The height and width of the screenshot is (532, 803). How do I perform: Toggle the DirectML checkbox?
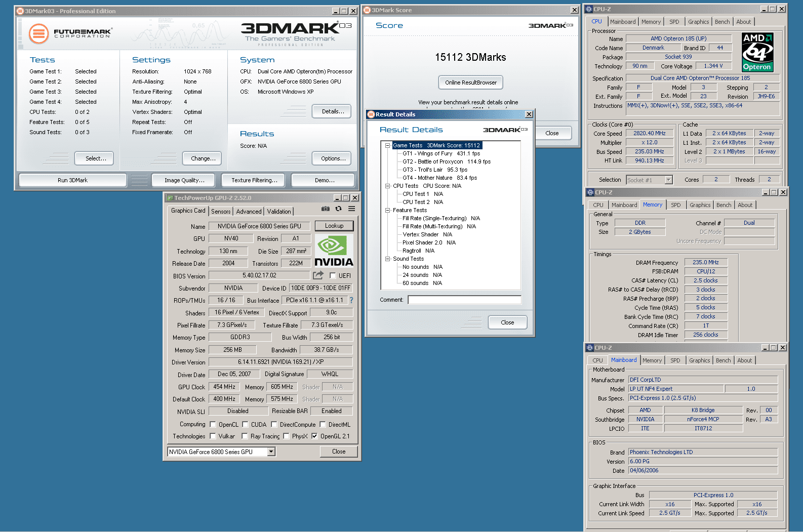pyautogui.click(x=323, y=425)
